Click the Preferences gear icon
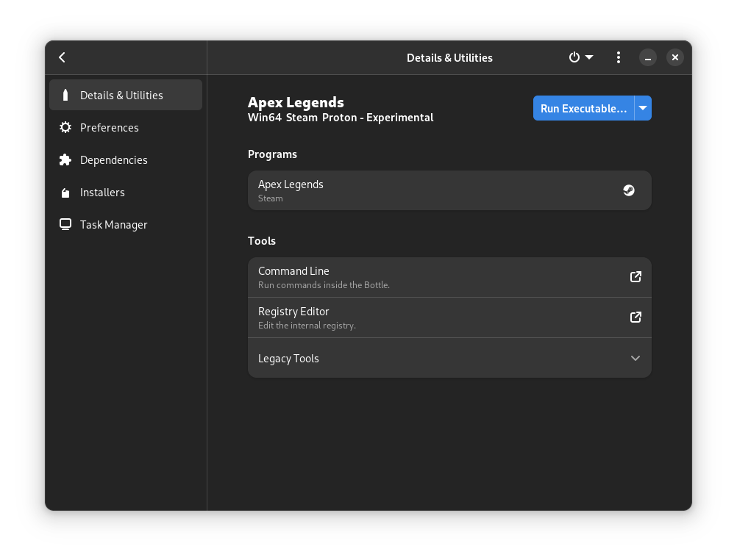737x560 pixels. coord(65,128)
